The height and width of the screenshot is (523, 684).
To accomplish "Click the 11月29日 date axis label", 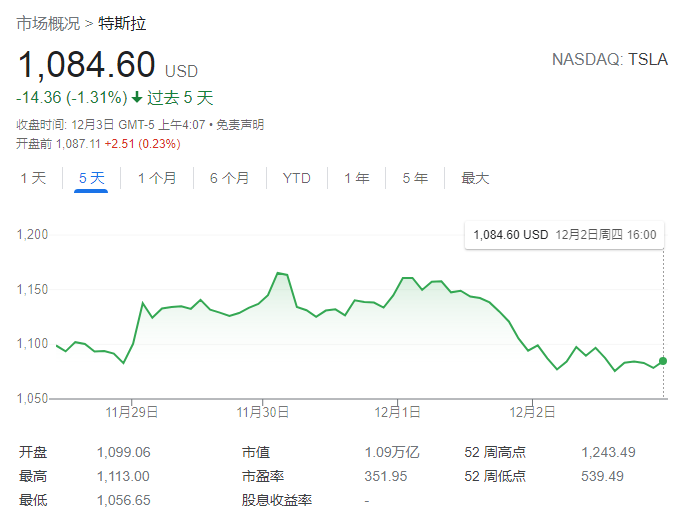I will [134, 410].
